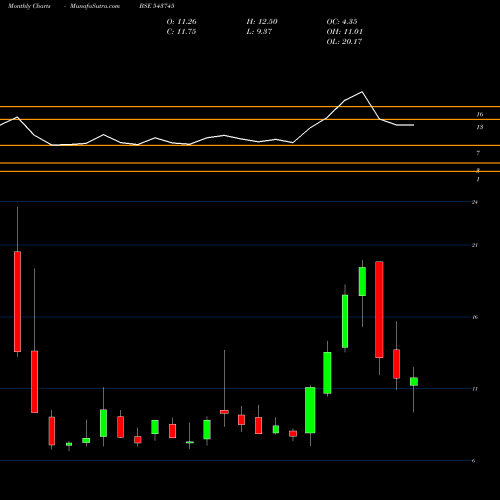Click the peak of the white indicator line

click(x=362, y=92)
